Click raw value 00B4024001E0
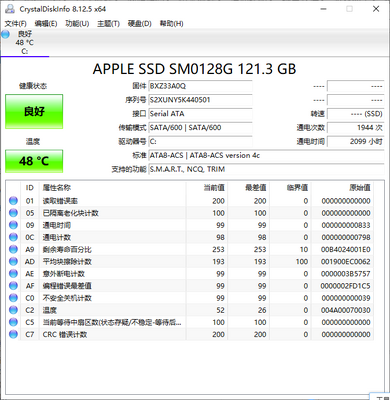 [x=346, y=249]
